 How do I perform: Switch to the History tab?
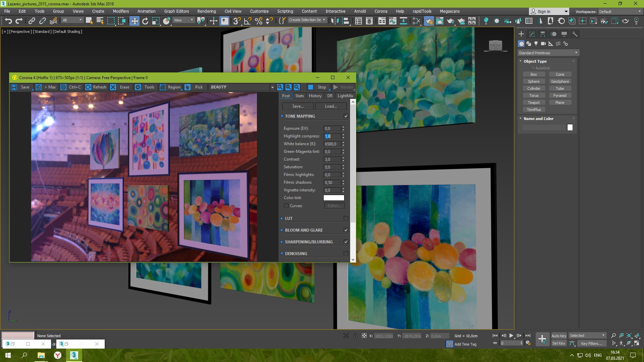(x=315, y=96)
